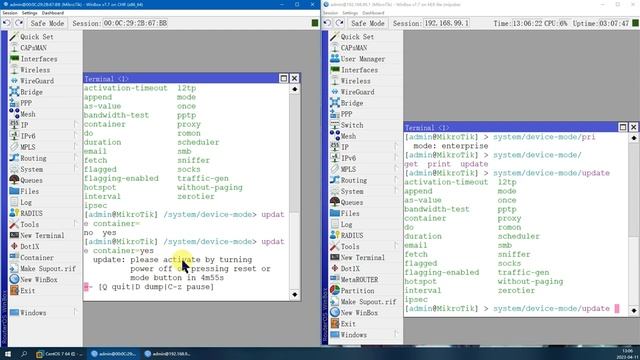This screenshot has width=640, height=360.
Task: Click scroll-up arrow in left terminal
Action: click(295, 89)
